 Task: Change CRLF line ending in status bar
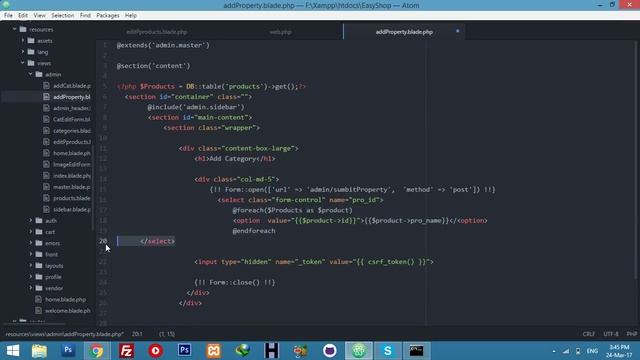(589, 334)
